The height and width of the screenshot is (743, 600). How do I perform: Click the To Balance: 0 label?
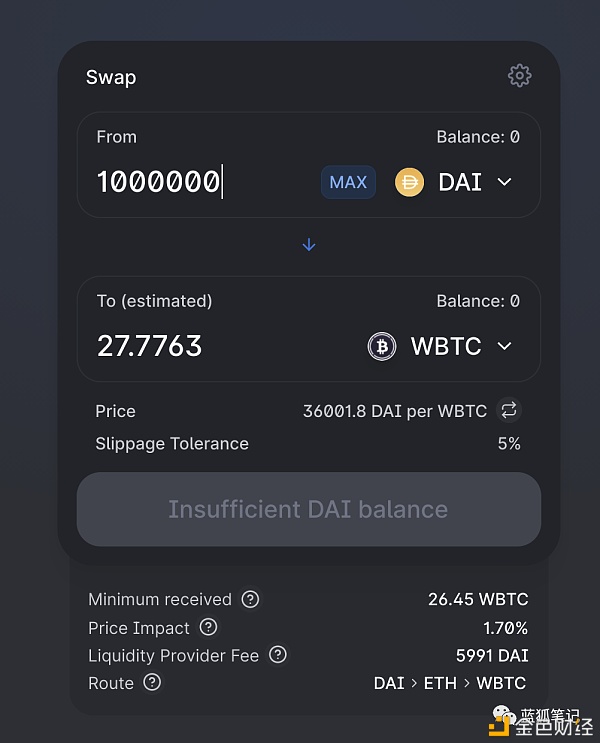(x=478, y=301)
